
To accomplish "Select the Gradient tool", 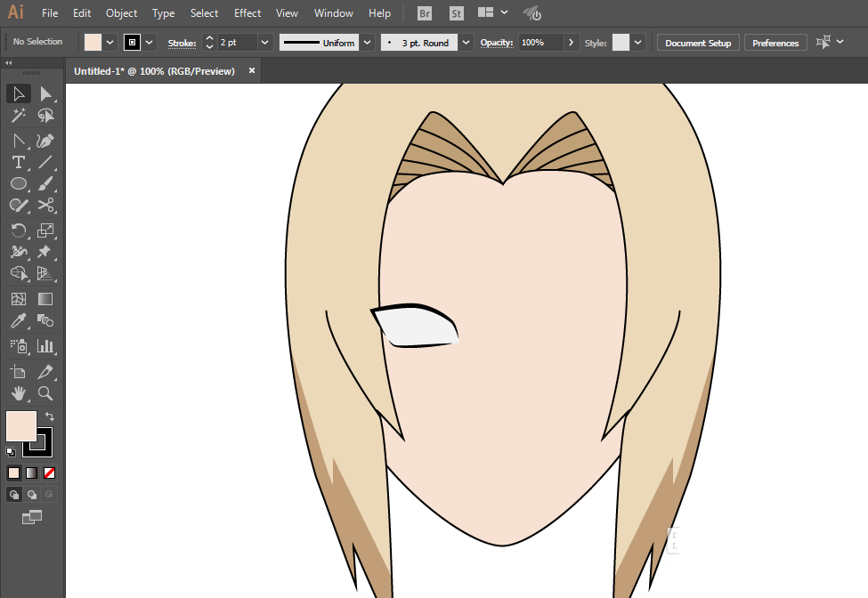I will tap(45, 299).
